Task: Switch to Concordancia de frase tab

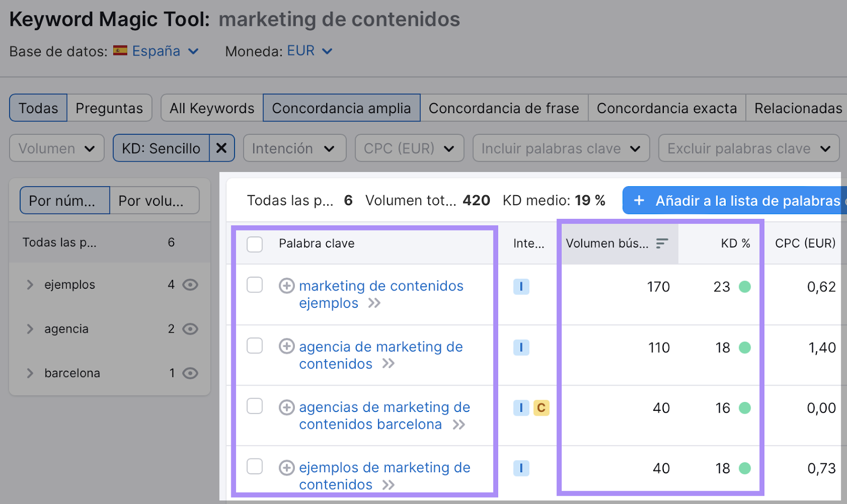Action: point(503,108)
